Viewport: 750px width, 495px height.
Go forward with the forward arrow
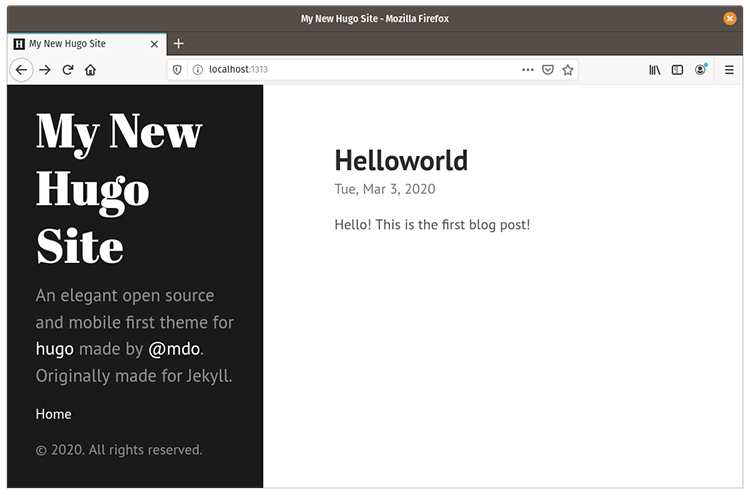[45, 70]
